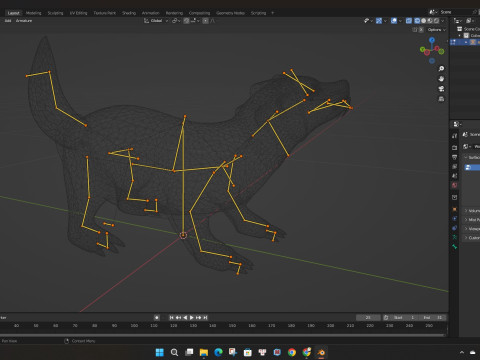
Task: Jump to the timeline start frame
Action: 171,318
